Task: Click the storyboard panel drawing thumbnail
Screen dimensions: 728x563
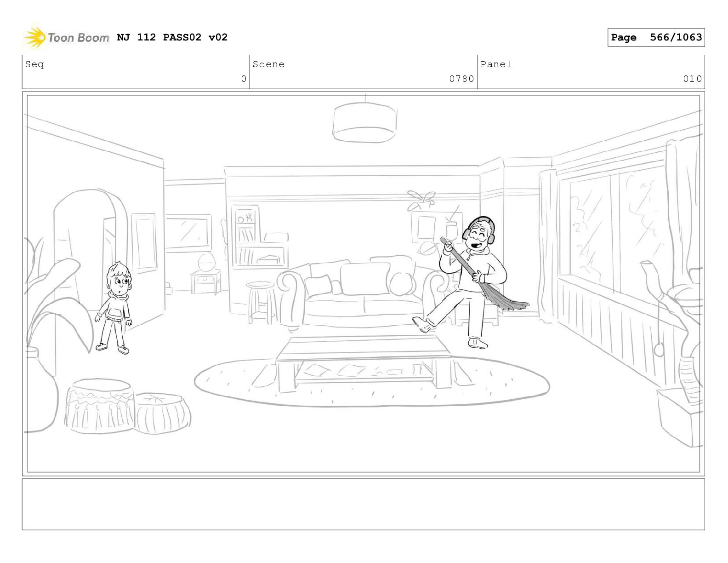Action: point(364,283)
